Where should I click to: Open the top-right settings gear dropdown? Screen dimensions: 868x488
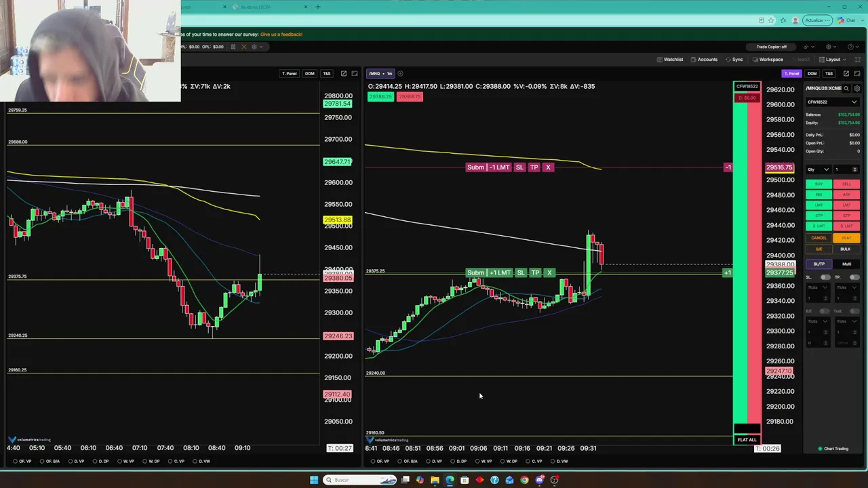pyautogui.click(x=830, y=47)
